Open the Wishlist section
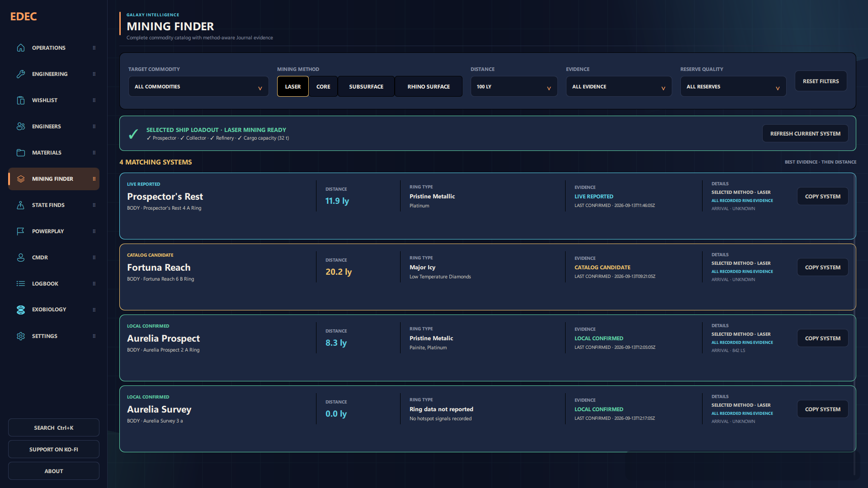Image resolution: width=868 pixels, height=488 pixels. click(x=54, y=100)
